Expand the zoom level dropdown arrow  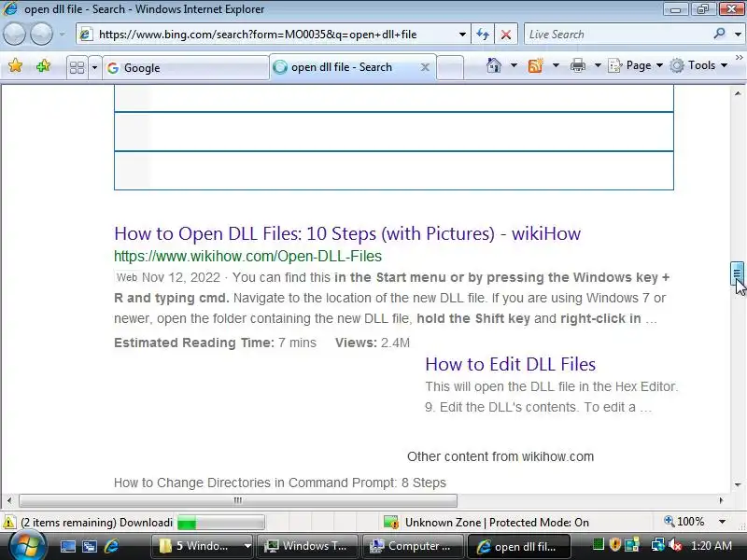[x=722, y=522]
